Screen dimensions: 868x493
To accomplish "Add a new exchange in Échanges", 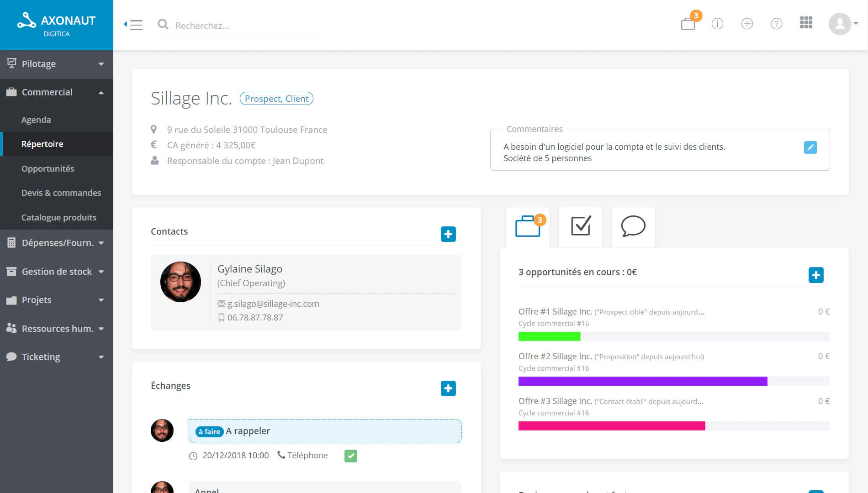I will pos(448,388).
